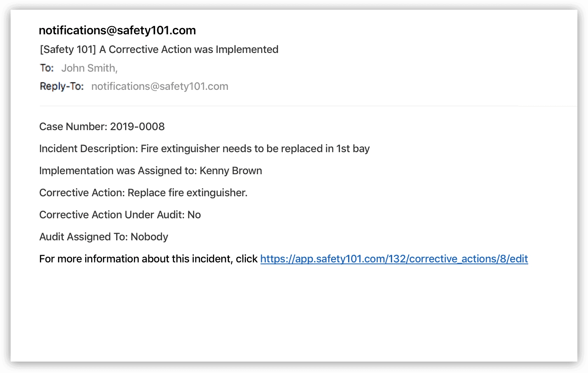The image size is (588, 373).
Task: Click the Reply-To address notifications@safety101.com
Action: coord(160,86)
